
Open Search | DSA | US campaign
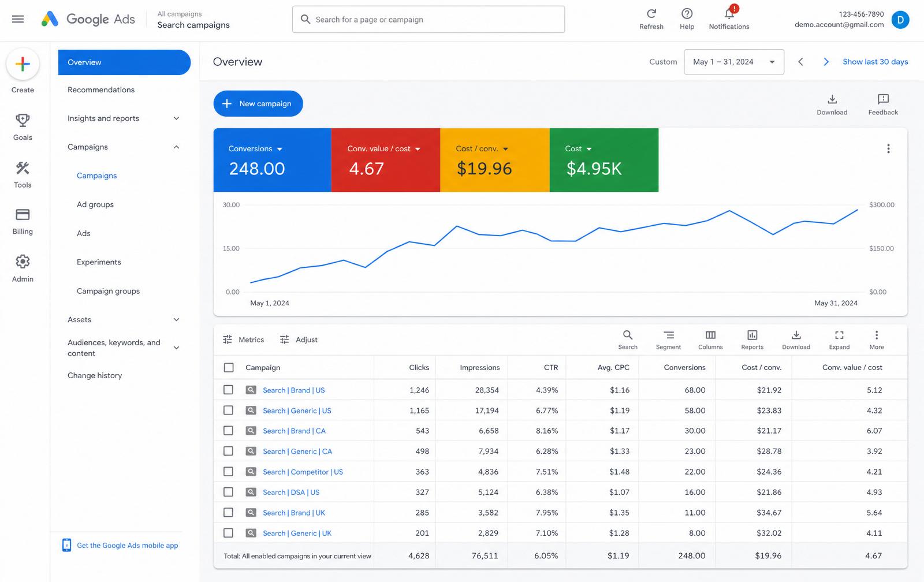coord(290,493)
